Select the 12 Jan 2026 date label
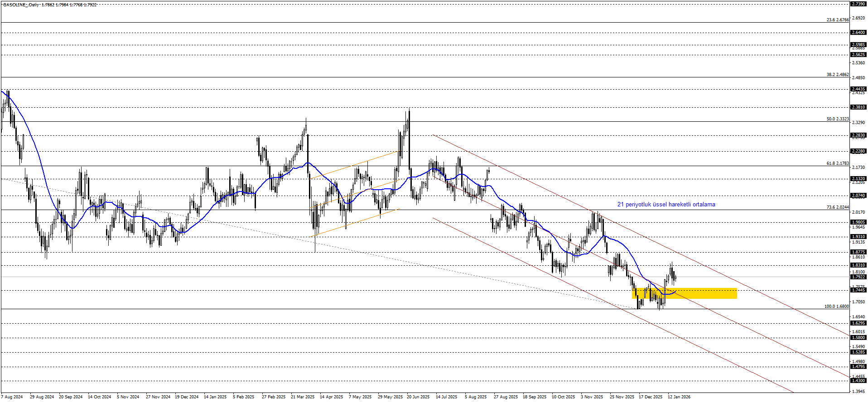Screen dimensions: 868x402 (679, 397)
